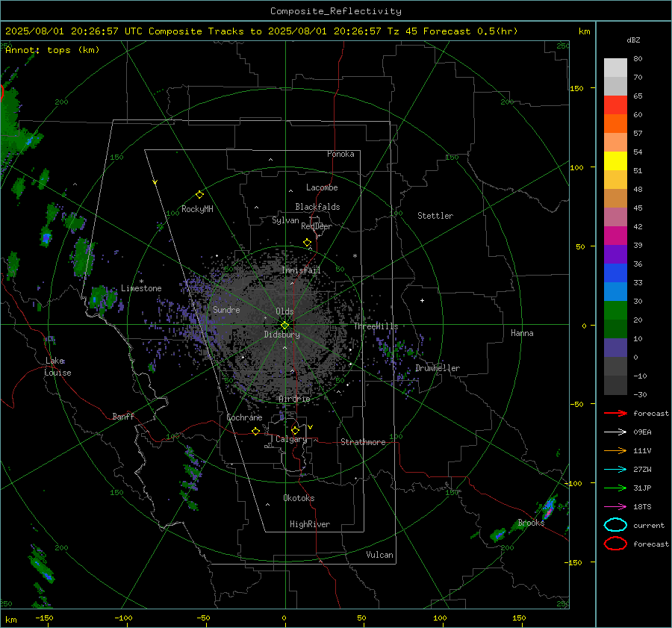Click the Okotoks label

tap(299, 498)
